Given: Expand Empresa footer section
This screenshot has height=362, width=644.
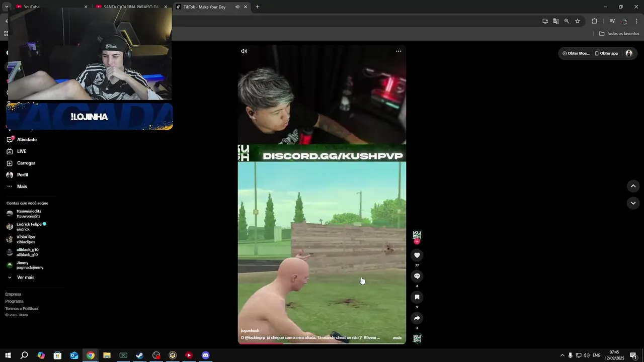Looking at the screenshot, I should (13, 294).
